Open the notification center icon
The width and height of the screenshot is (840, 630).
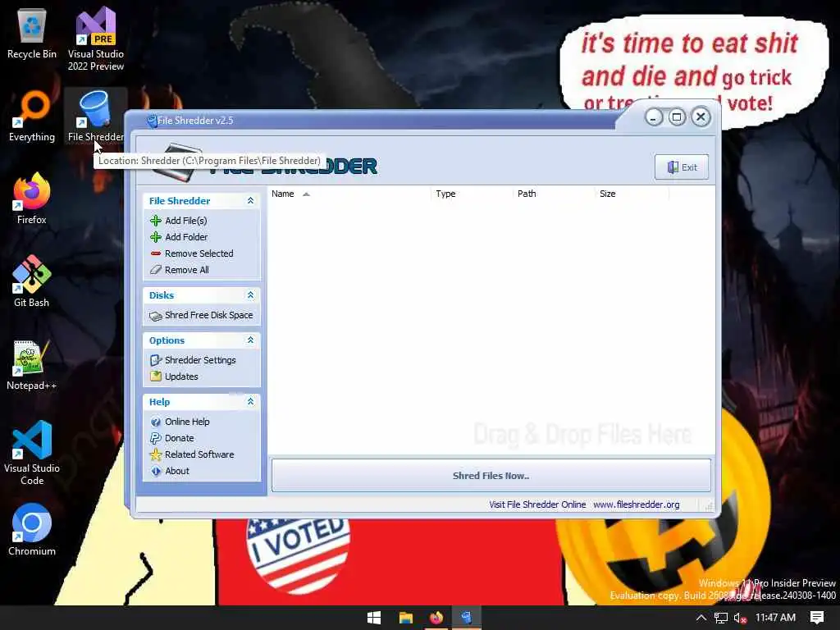(817, 618)
